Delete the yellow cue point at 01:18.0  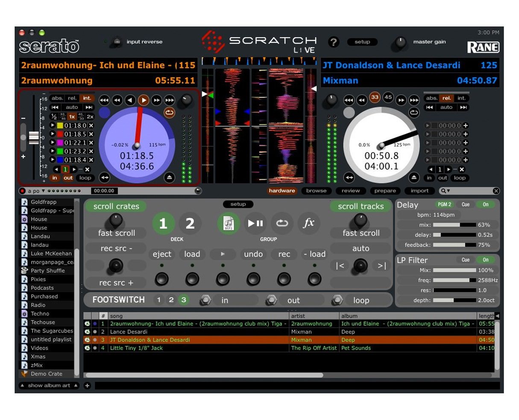pos(91,125)
